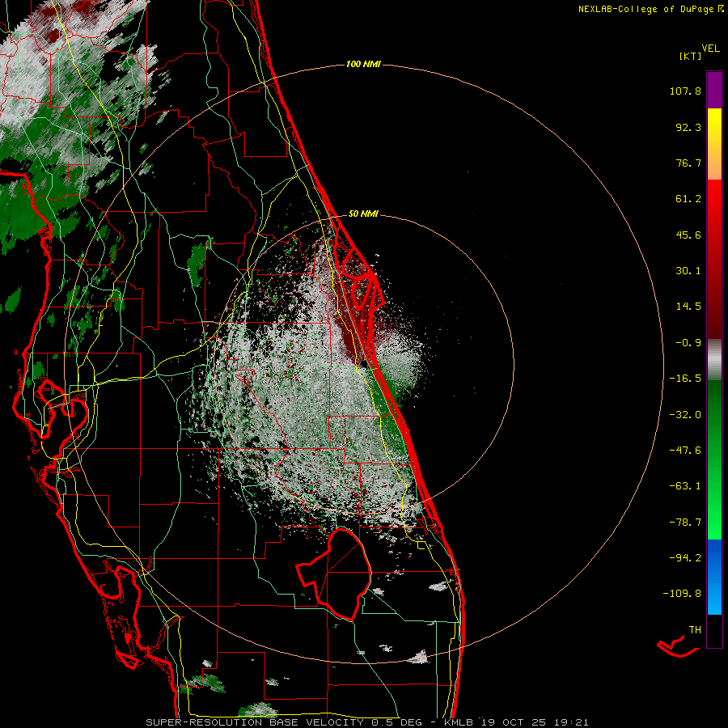Click the 107.8 scale value
This screenshot has height=728, width=728.
click(x=685, y=91)
